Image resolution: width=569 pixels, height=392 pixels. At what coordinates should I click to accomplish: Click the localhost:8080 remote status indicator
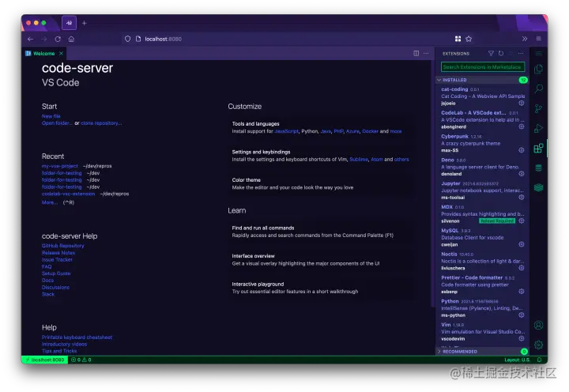(x=44, y=360)
